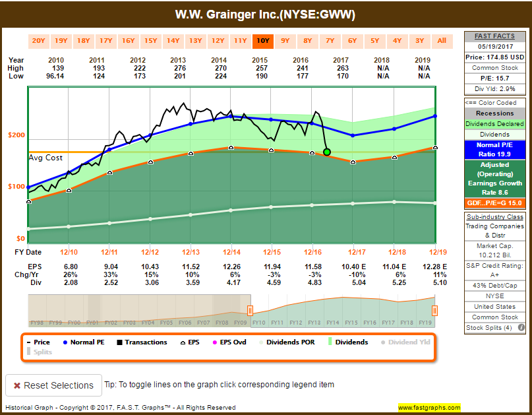Switch to the 8Y range
This screenshot has width=532, height=415.
coord(307,41)
